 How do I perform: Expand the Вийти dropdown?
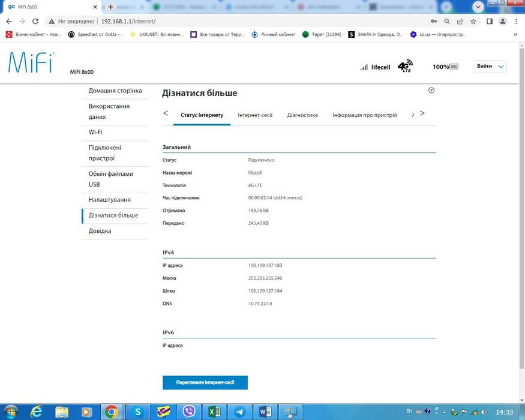tap(490, 67)
